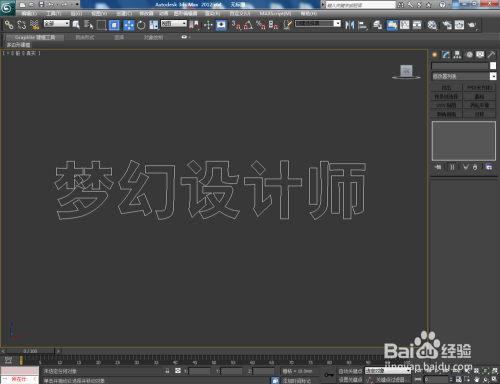Open the Create command panel tab
Screen dimensions: 500x384
[435, 55]
